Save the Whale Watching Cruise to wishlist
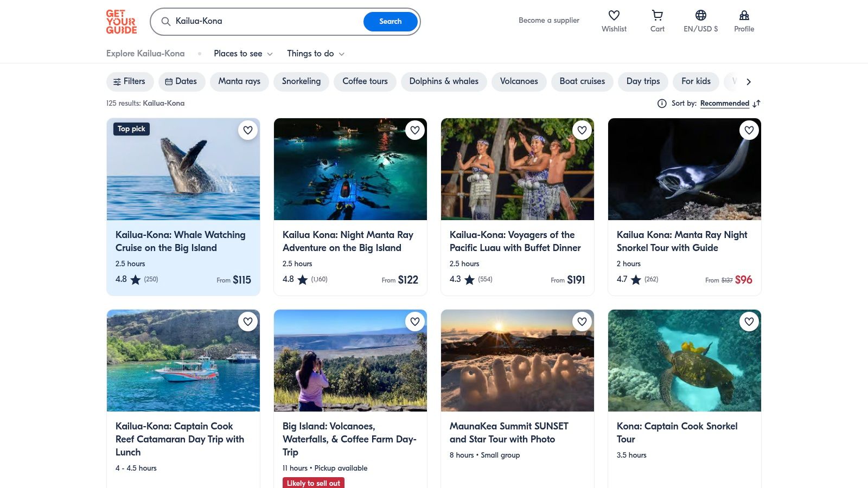The image size is (868, 488). [248, 130]
